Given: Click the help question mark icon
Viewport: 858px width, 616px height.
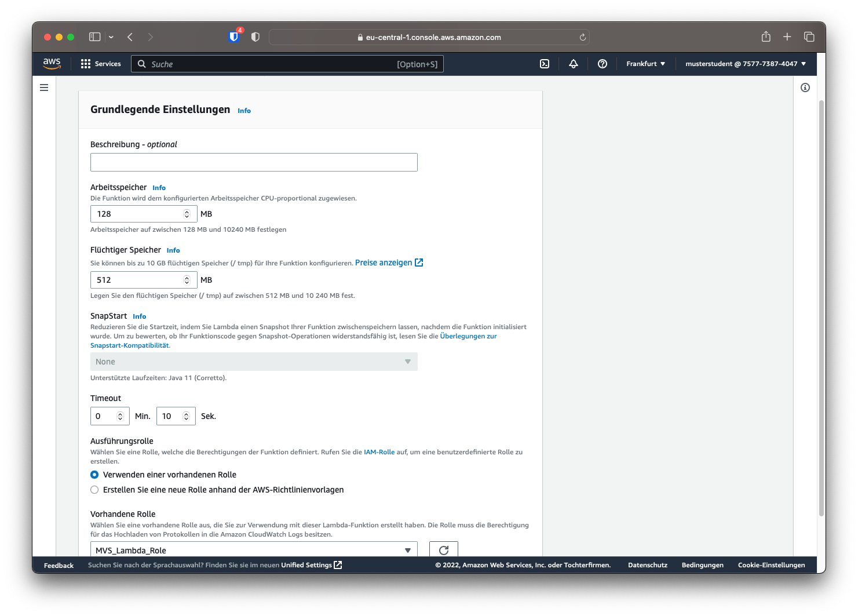Looking at the screenshot, I should coord(602,64).
